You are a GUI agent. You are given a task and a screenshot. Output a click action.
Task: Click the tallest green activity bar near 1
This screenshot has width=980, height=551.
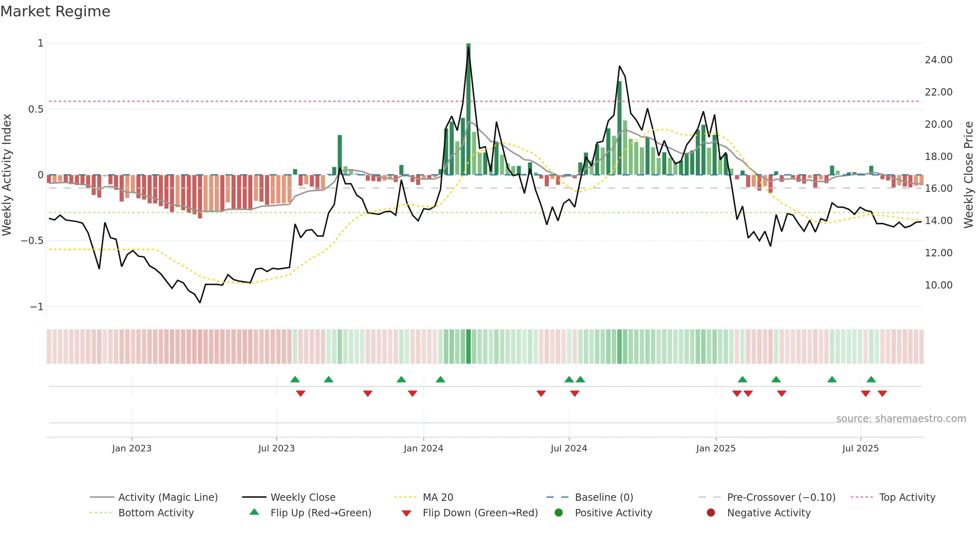coord(468,109)
